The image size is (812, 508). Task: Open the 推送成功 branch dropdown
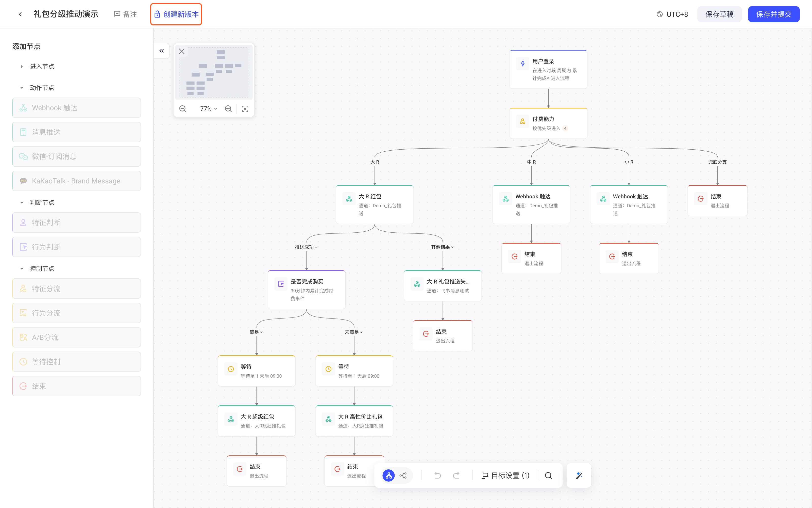coord(306,247)
